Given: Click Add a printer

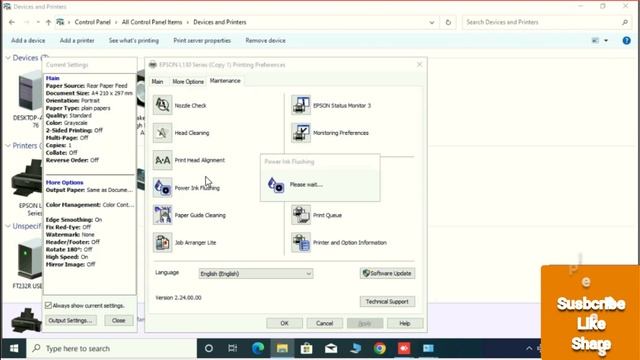Looking at the screenshot, I should click(77, 40).
